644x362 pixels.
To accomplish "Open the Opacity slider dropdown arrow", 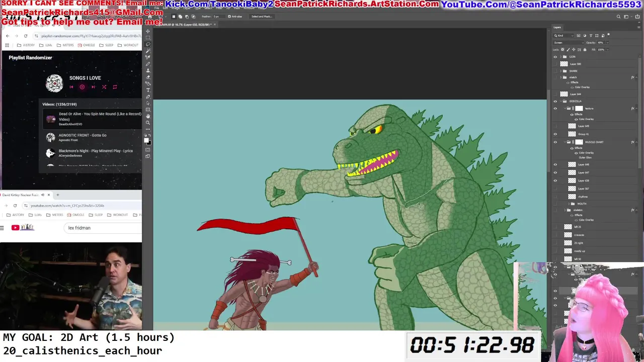I will 608,43.
